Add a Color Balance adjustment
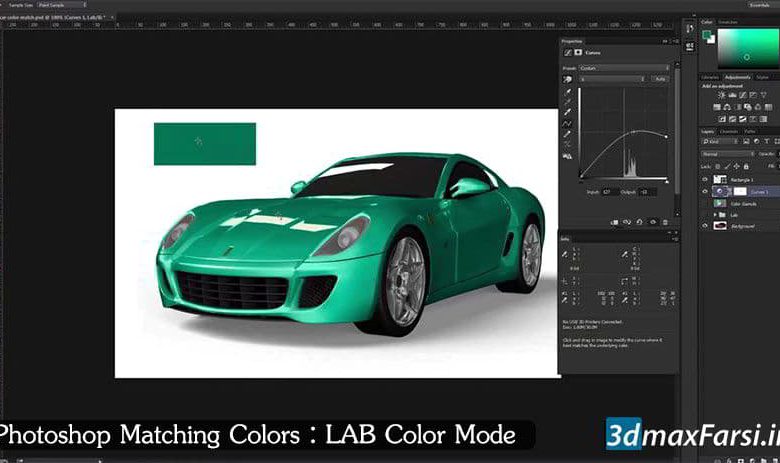 pos(727,107)
